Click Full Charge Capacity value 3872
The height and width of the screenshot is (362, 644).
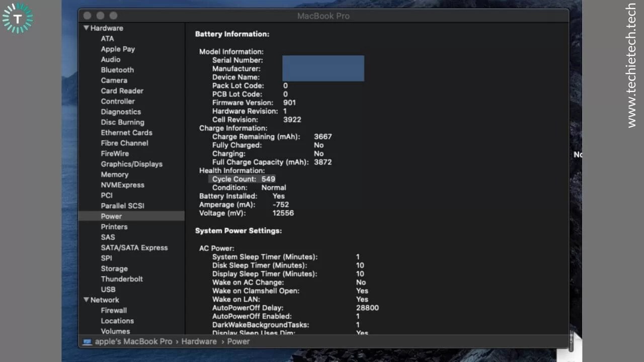coord(323,162)
